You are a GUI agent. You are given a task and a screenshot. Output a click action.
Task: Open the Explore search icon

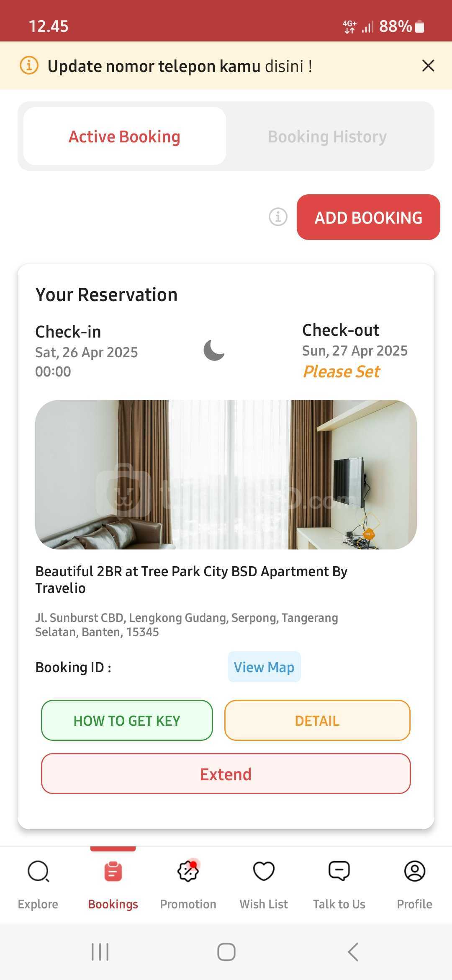38,872
